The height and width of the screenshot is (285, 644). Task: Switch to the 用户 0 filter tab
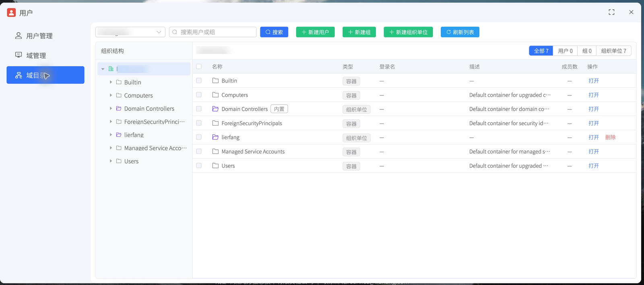point(565,51)
